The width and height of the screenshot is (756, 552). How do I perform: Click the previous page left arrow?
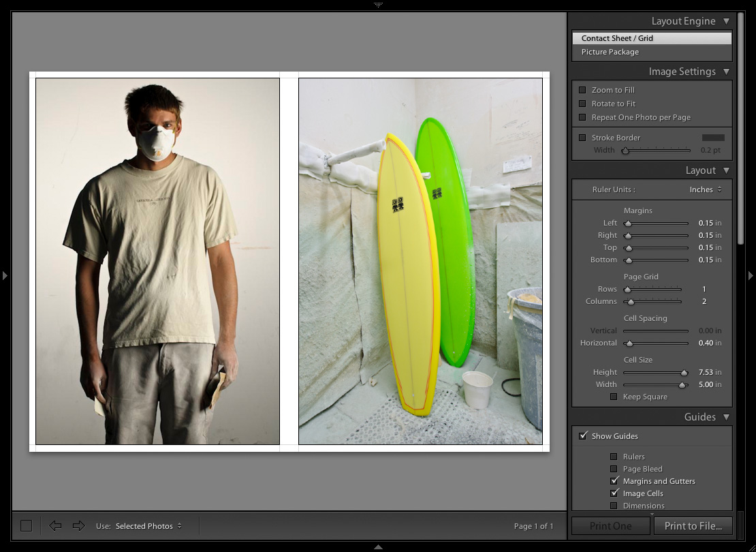(x=56, y=525)
